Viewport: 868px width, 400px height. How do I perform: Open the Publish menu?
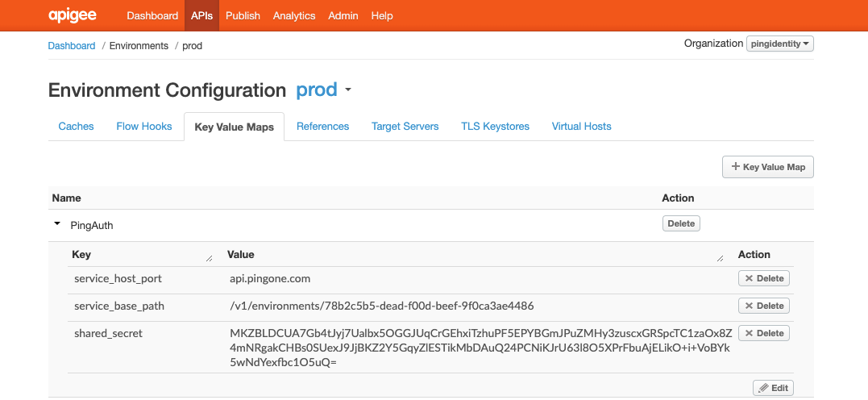[243, 15]
